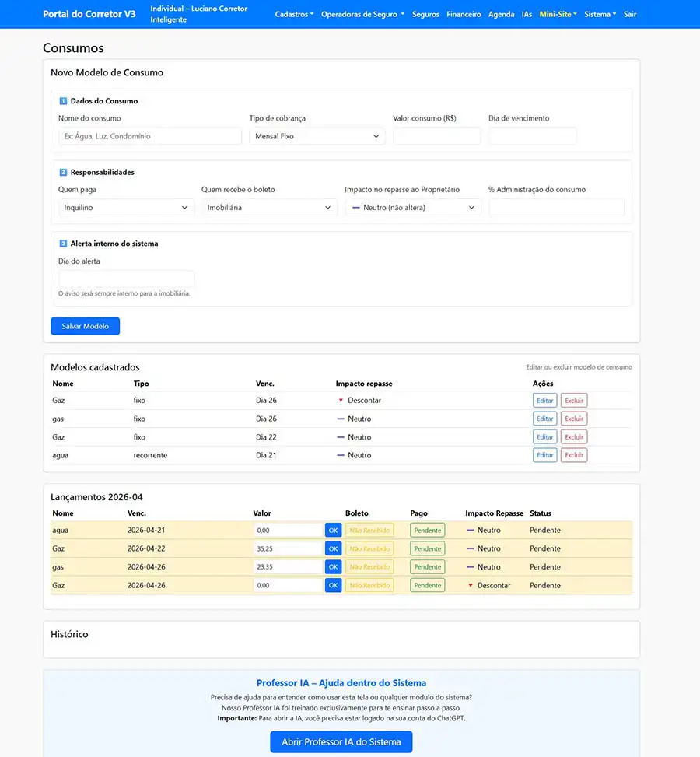This screenshot has width=700, height=757.
Task: Select the 'Quem recebe o boleto' dropdown
Action: click(269, 208)
